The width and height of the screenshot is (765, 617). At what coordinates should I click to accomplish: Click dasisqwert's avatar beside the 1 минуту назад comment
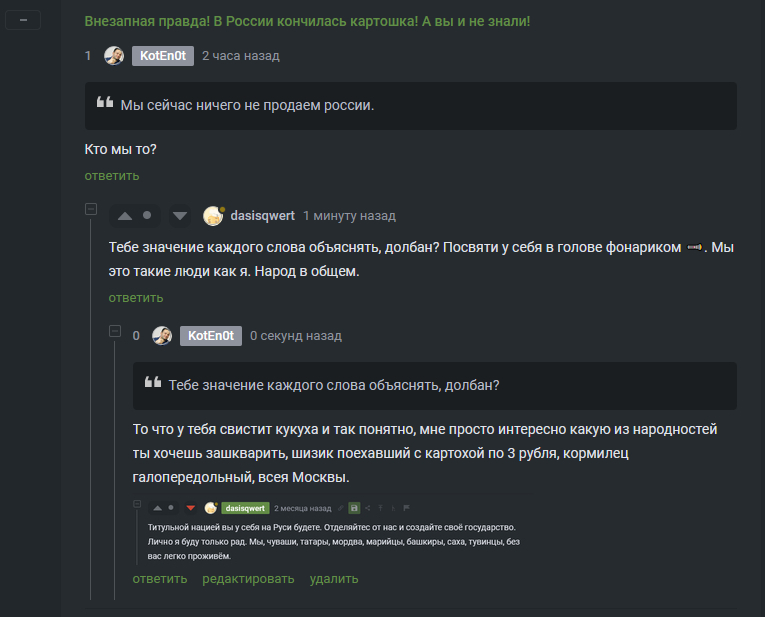pos(213,215)
